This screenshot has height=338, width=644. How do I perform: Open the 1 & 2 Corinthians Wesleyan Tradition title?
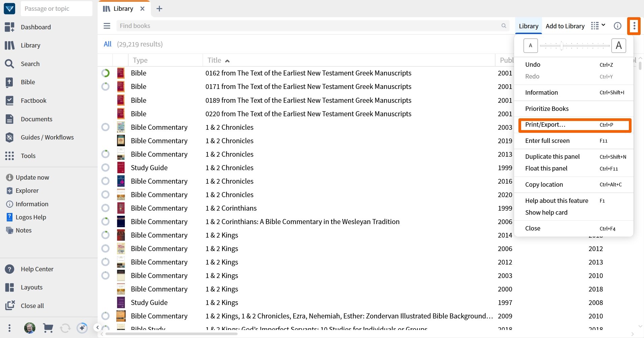pos(302,222)
